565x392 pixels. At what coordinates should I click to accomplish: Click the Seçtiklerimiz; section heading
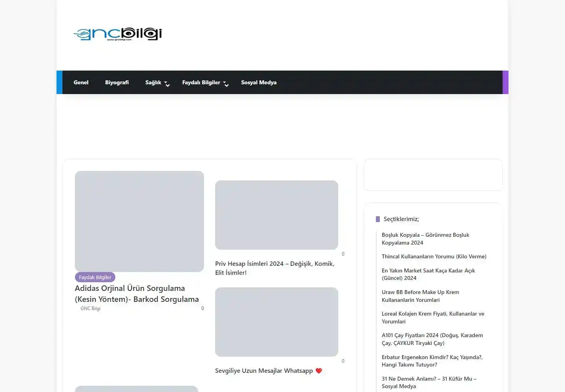(x=401, y=219)
